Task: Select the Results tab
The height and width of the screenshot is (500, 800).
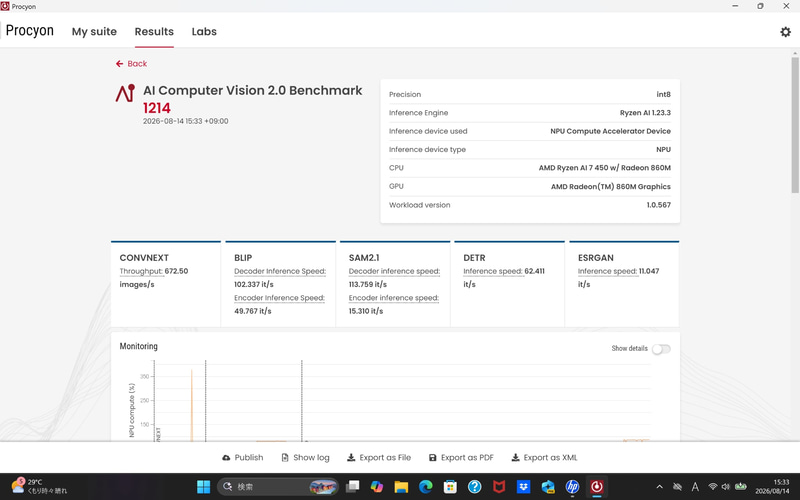Action: pos(154,32)
